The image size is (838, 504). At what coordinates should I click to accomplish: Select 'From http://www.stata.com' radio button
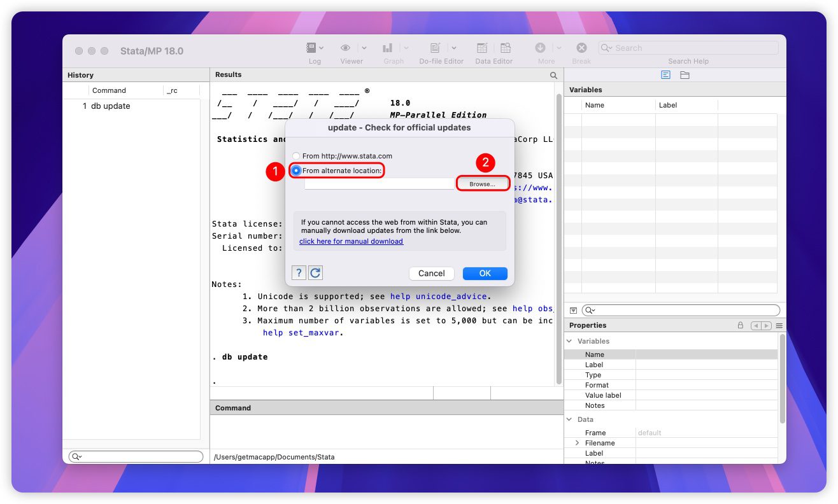coord(296,156)
